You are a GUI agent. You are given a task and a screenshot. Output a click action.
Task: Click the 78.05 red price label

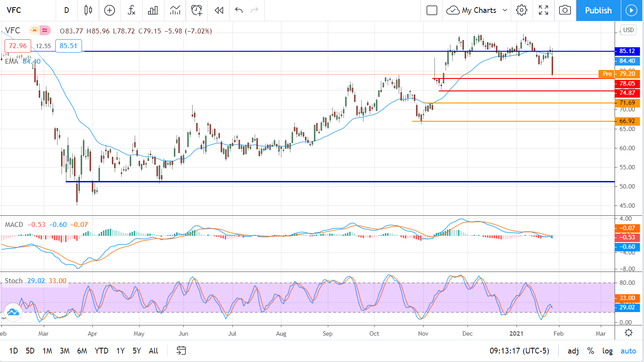click(628, 83)
